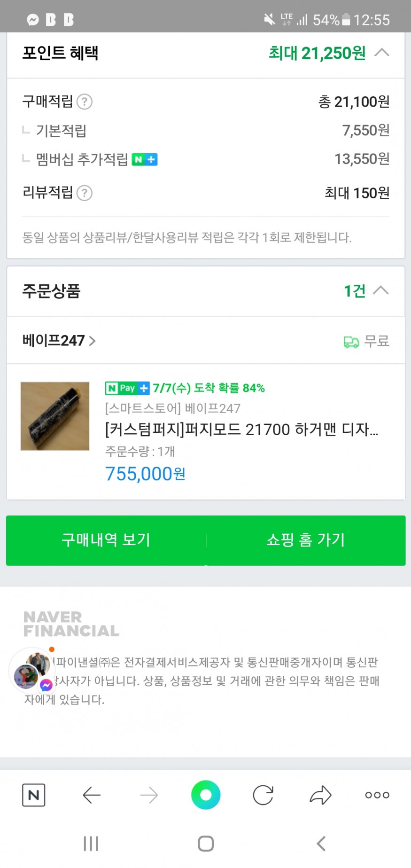Collapse the 주문상품 section
The width and height of the screenshot is (411, 868).
pos(381,290)
